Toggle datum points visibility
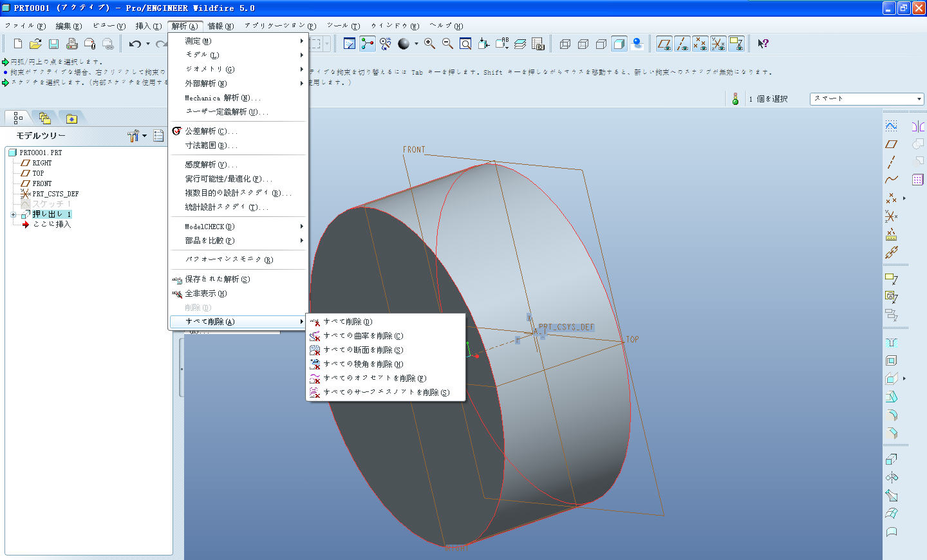The width and height of the screenshot is (927, 560). pos(700,44)
